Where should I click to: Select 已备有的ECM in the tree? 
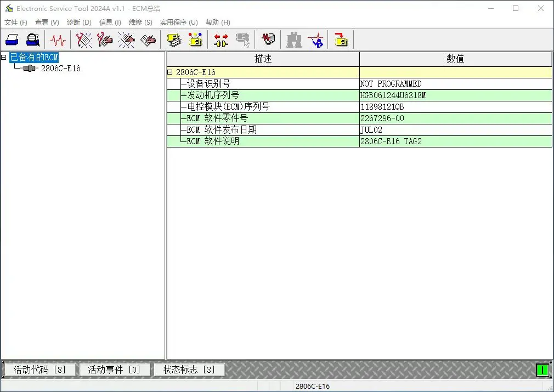[34, 57]
